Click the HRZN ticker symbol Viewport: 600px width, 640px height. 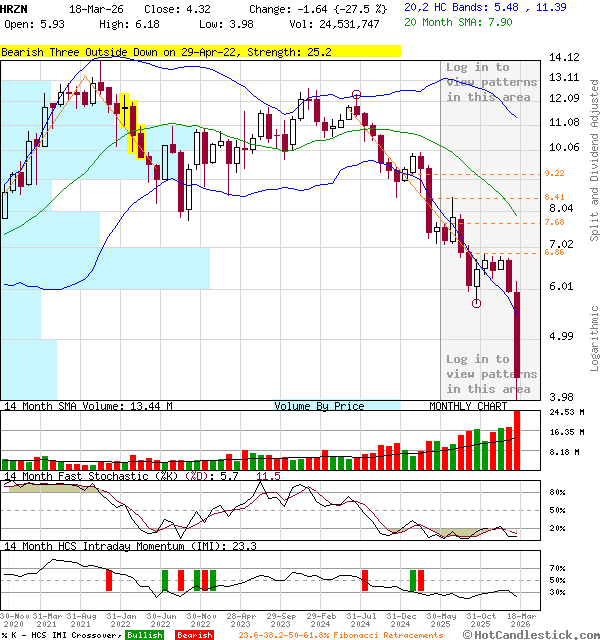coord(14,8)
